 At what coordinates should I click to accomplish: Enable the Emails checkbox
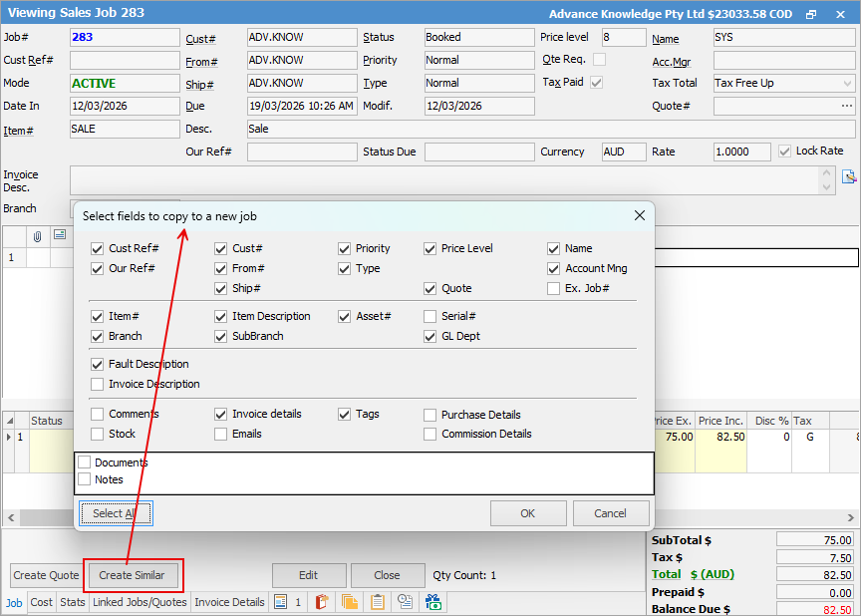tap(221, 434)
